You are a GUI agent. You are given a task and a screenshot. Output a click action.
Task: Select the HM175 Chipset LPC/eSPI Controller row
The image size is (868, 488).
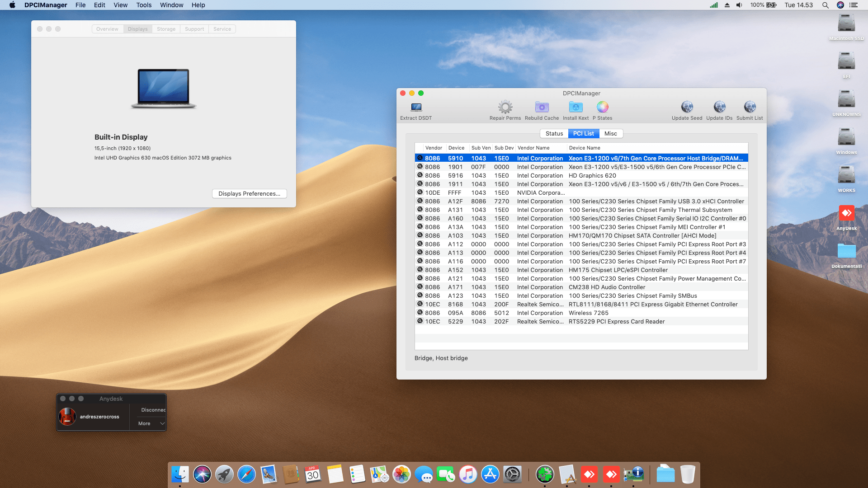pos(581,270)
